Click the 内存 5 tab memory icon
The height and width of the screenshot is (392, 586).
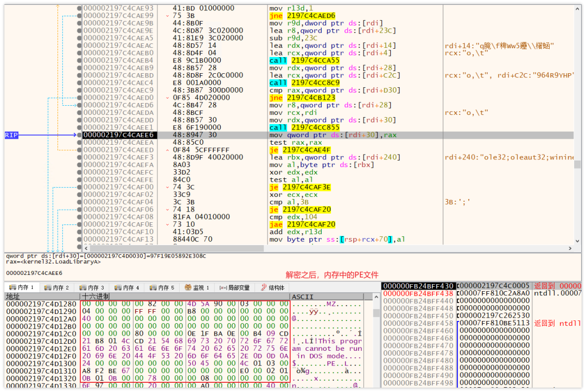[x=153, y=287]
